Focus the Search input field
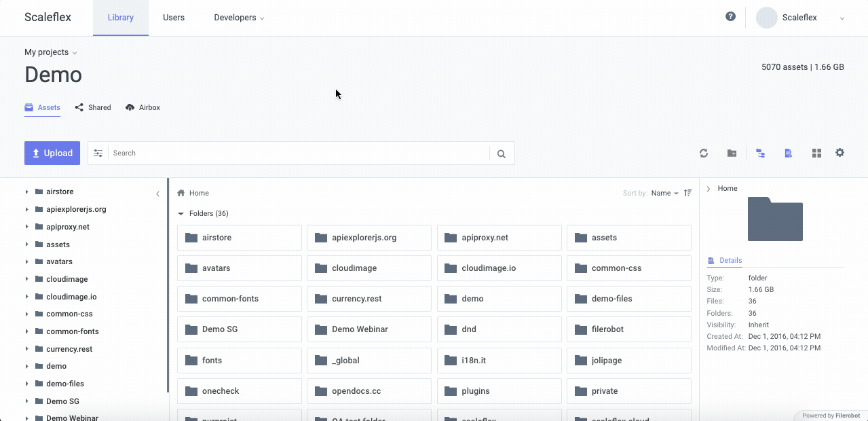This screenshot has width=868, height=421. click(299, 153)
